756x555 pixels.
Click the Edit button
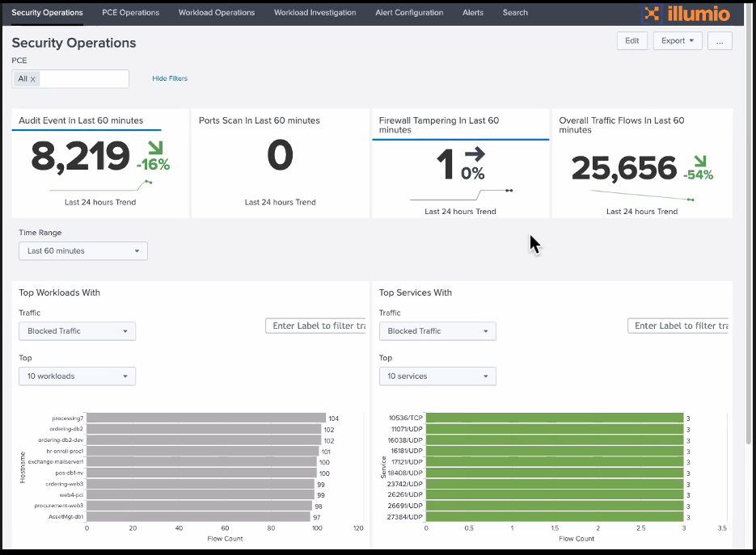tap(631, 41)
